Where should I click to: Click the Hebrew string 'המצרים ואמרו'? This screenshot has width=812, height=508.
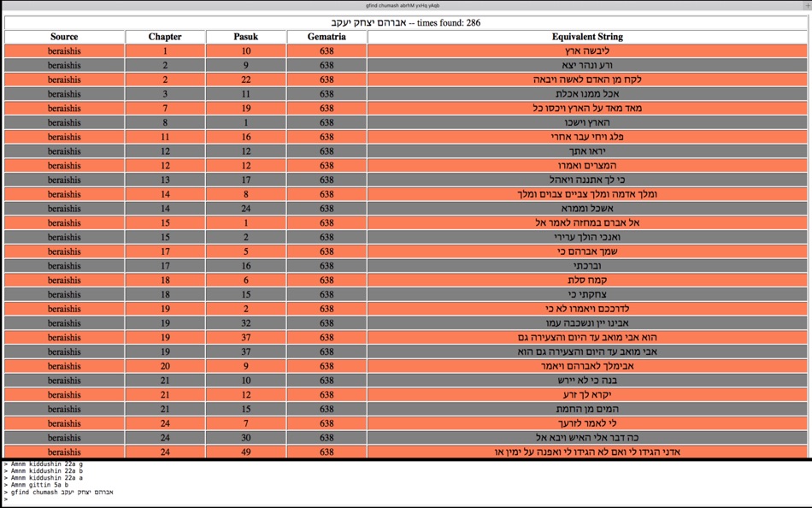[x=587, y=166]
